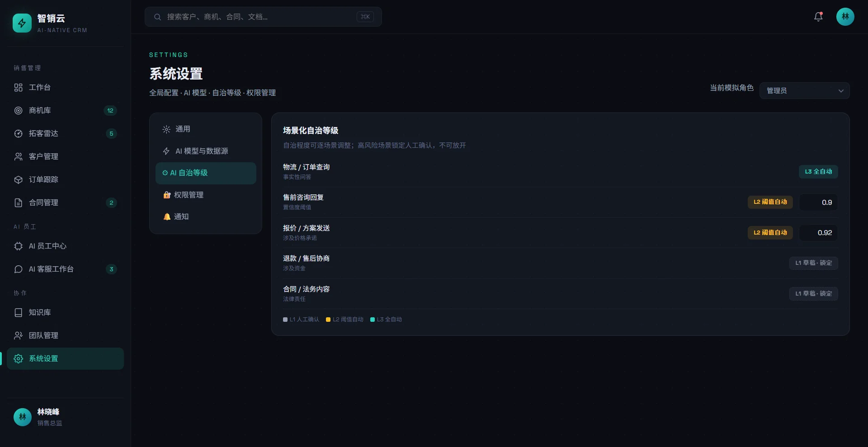Click L1 草稿·锁定 badge for 退款/售后协商
868x447 pixels.
click(813, 263)
